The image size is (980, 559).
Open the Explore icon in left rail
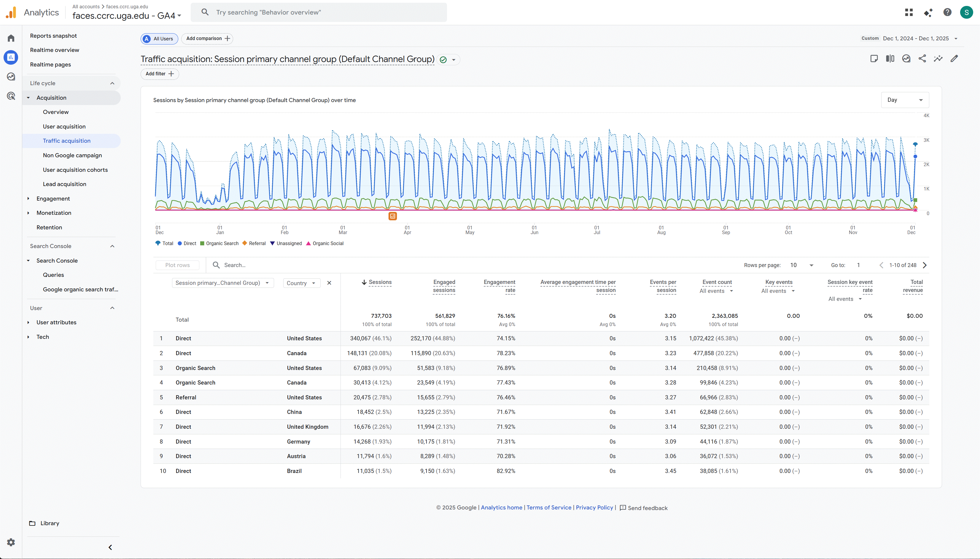tap(11, 77)
